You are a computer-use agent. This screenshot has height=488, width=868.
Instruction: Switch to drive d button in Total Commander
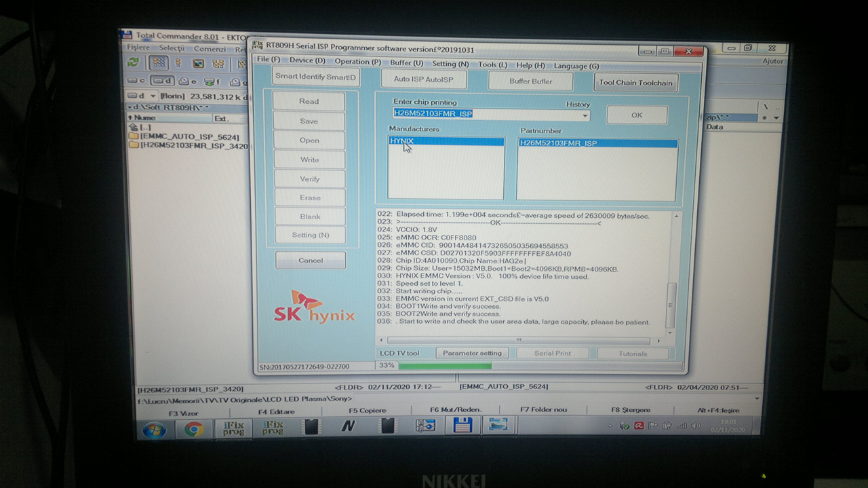tap(161, 81)
